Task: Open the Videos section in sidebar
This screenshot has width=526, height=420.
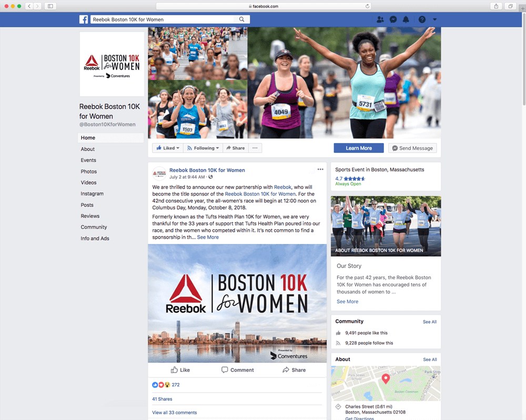Action: pos(88,183)
